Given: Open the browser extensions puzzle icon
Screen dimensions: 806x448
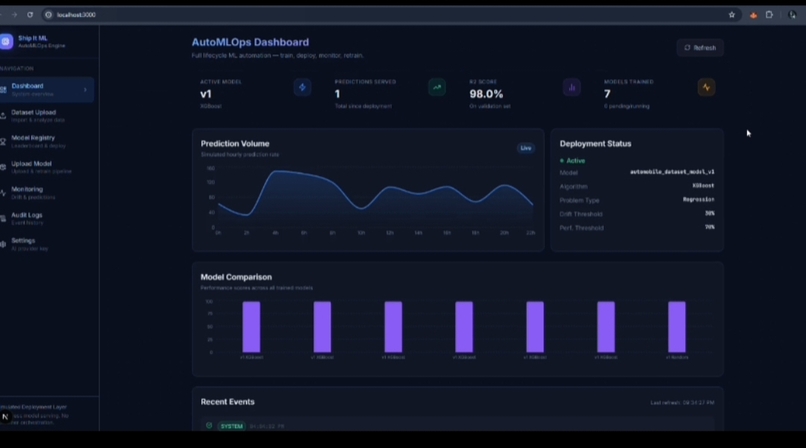Looking at the screenshot, I should (770, 15).
